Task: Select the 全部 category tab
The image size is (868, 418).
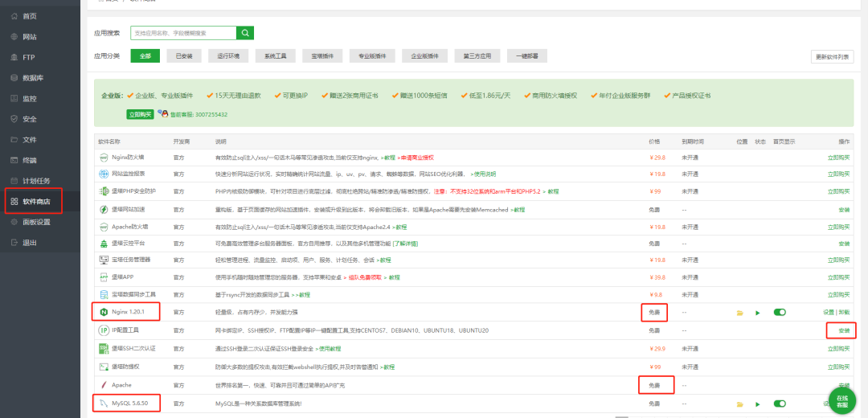Action: pyautogui.click(x=145, y=56)
